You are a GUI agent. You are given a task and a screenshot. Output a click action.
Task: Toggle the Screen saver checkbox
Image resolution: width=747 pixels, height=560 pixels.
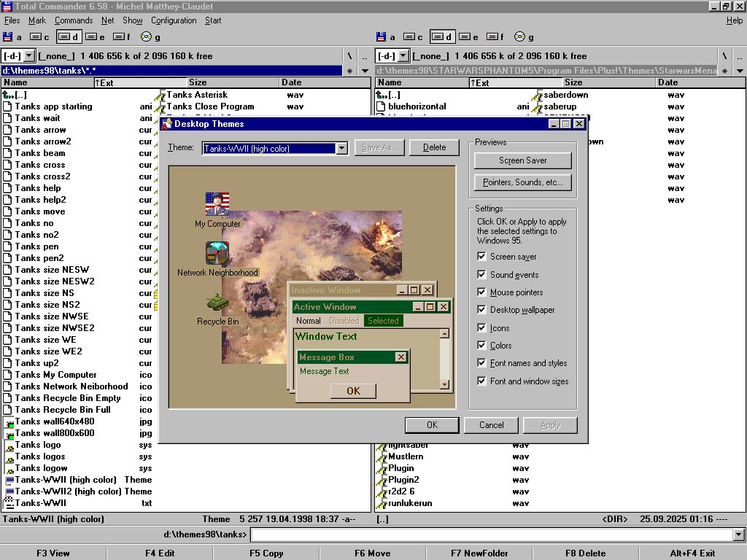pos(481,257)
